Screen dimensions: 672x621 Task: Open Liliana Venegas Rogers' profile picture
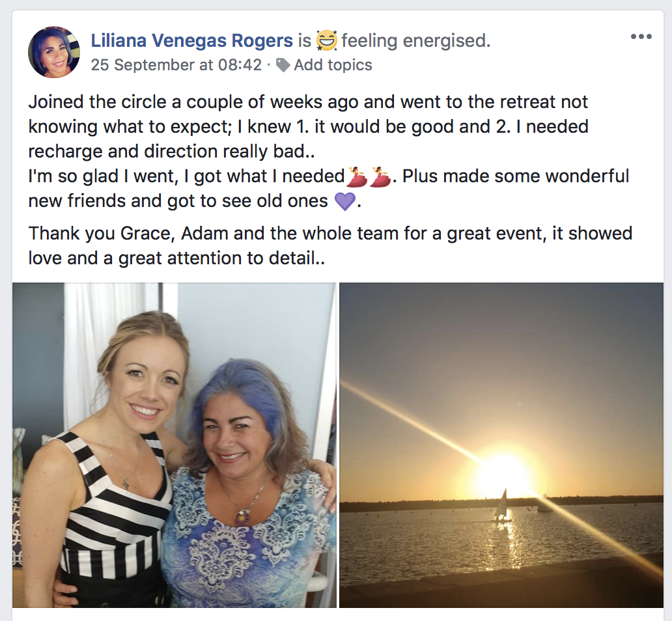(x=54, y=52)
